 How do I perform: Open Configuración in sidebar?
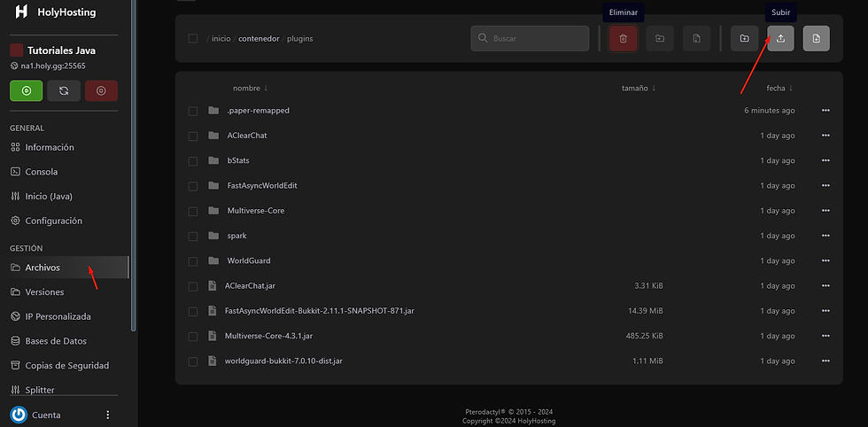point(53,221)
